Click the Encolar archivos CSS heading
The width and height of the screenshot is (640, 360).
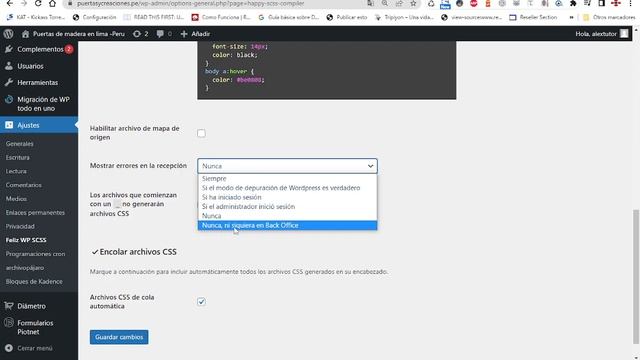pos(138,252)
